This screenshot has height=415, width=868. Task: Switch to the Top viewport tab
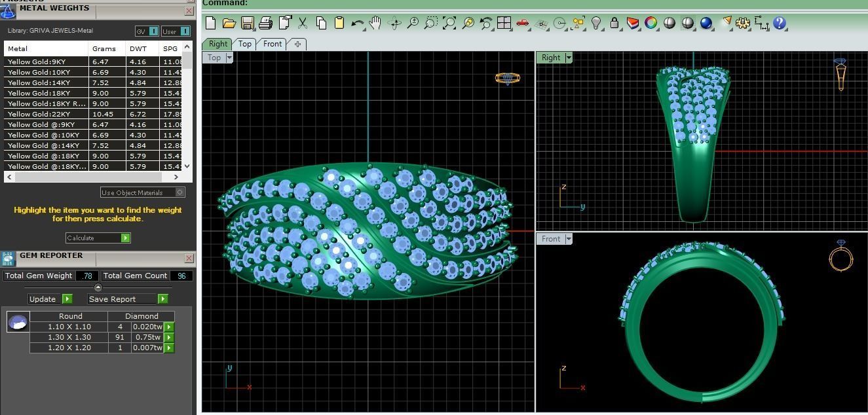click(244, 44)
